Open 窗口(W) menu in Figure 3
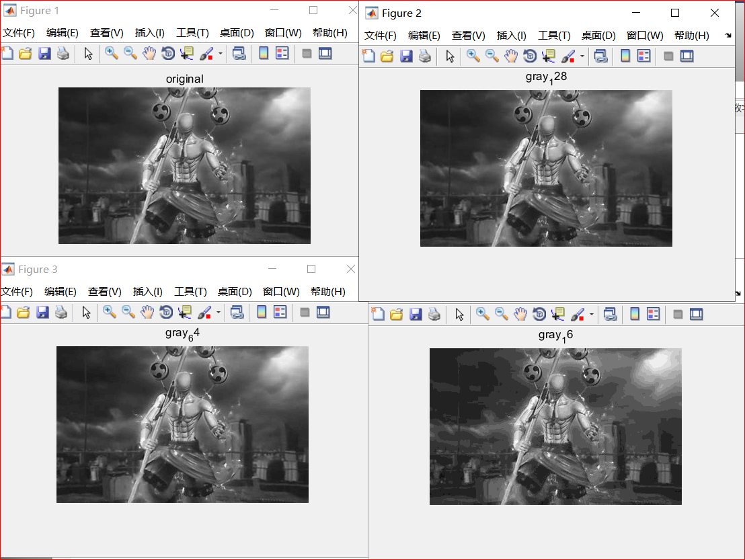The image size is (745, 560). pyautogui.click(x=281, y=292)
